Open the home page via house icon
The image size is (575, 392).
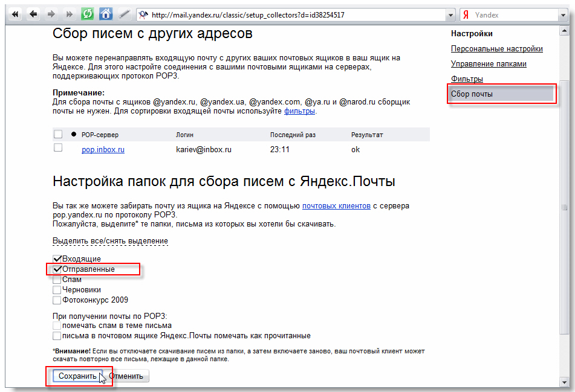click(106, 14)
